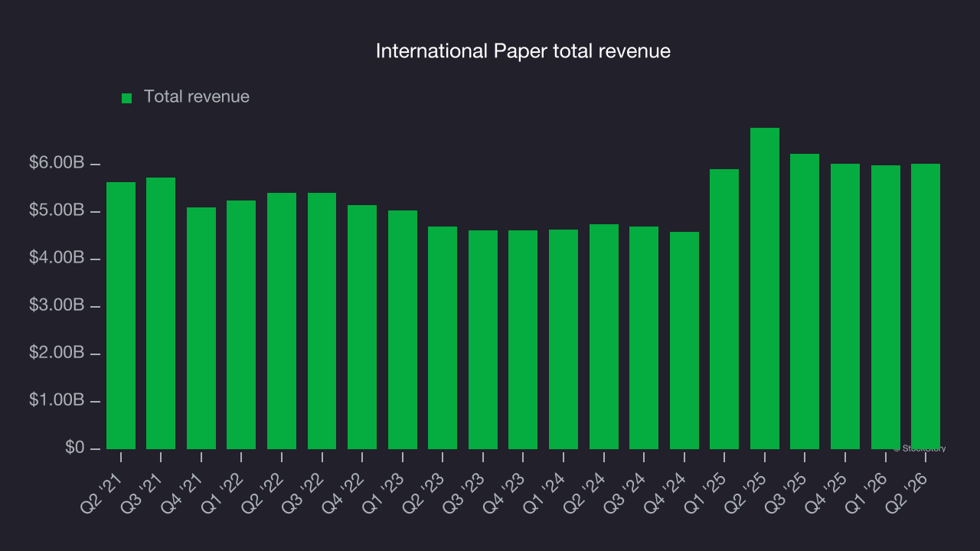The height and width of the screenshot is (551, 980).
Task: Select the Q3 '24 revenue bar
Action: tap(644, 337)
